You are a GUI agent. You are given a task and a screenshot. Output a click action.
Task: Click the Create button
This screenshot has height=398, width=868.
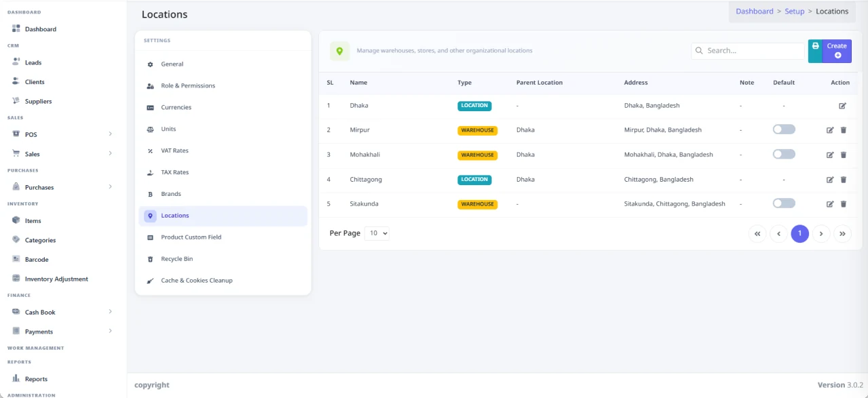point(837,51)
